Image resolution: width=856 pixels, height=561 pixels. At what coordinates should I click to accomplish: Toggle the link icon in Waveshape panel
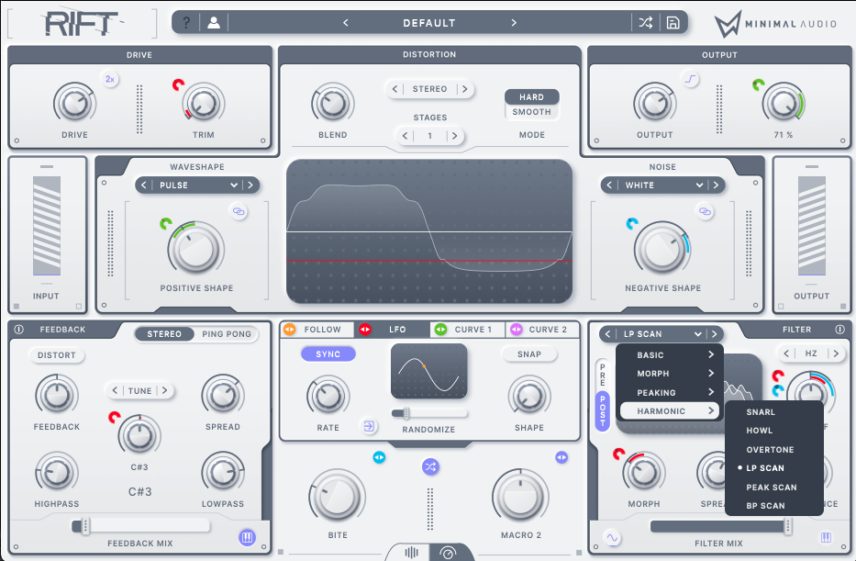tap(239, 211)
